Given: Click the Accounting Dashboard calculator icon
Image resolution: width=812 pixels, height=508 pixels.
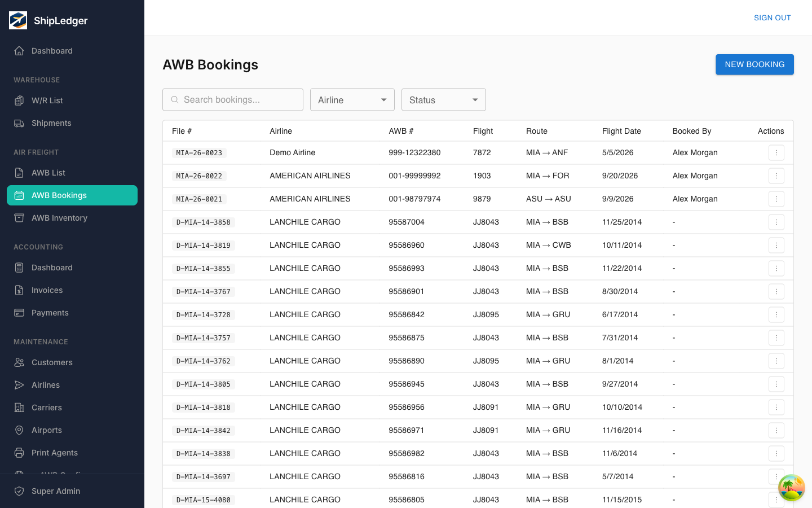Looking at the screenshot, I should (19, 268).
